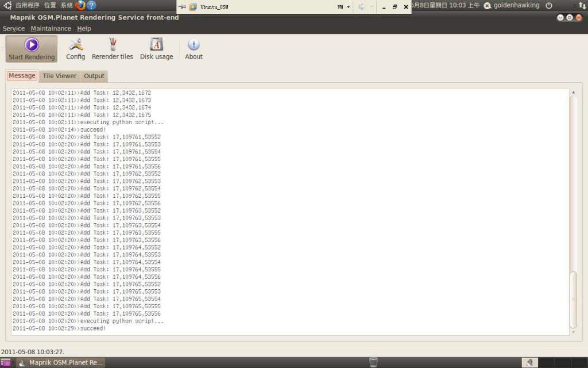Launch Firefox from the top panel

pyautogui.click(x=80, y=5)
